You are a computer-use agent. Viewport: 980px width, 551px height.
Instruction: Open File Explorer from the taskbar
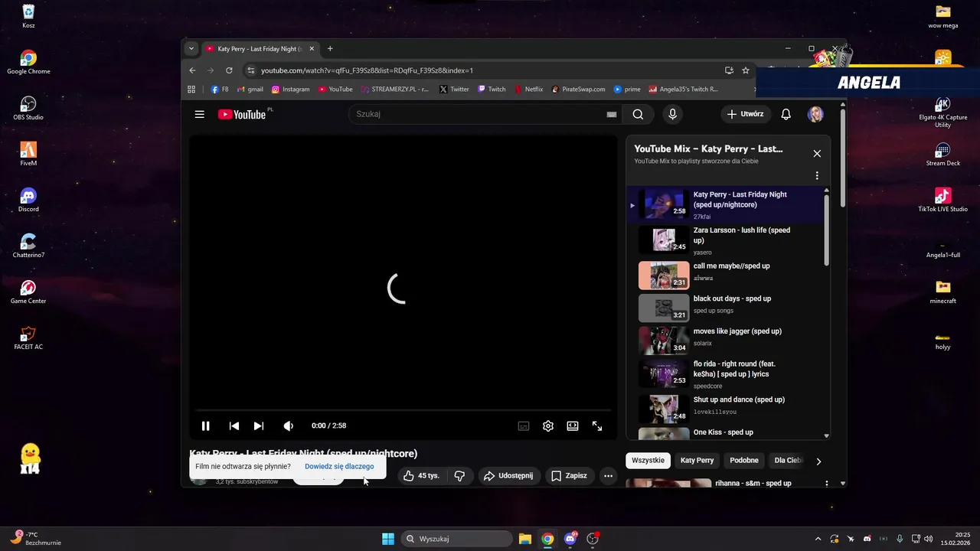pyautogui.click(x=525, y=539)
